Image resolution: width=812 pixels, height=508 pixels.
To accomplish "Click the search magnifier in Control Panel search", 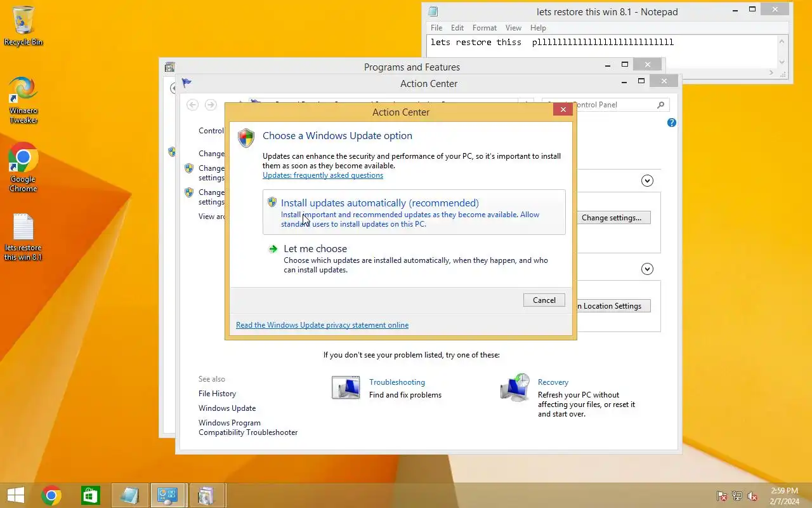I will 660,105.
